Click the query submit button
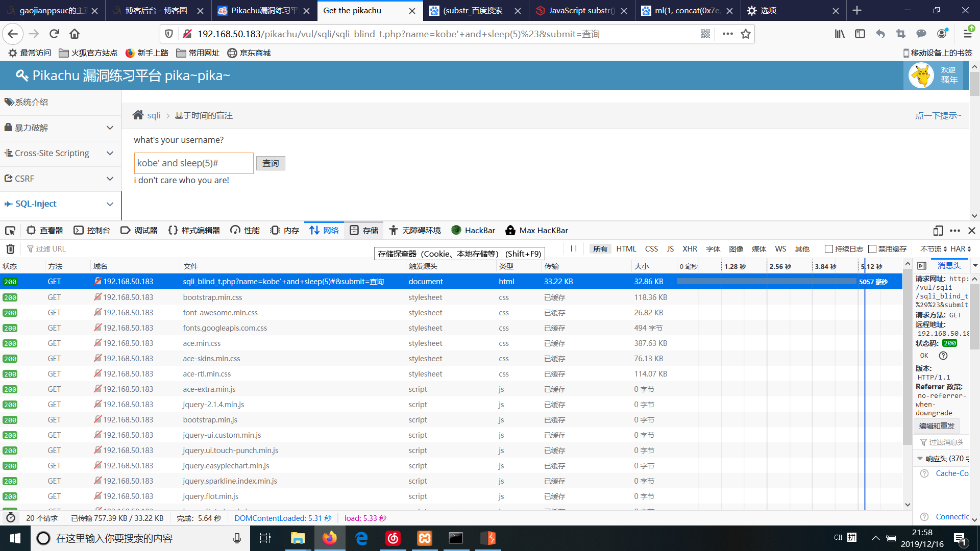Screen dimensions: 980x551 tap(271, 163)
